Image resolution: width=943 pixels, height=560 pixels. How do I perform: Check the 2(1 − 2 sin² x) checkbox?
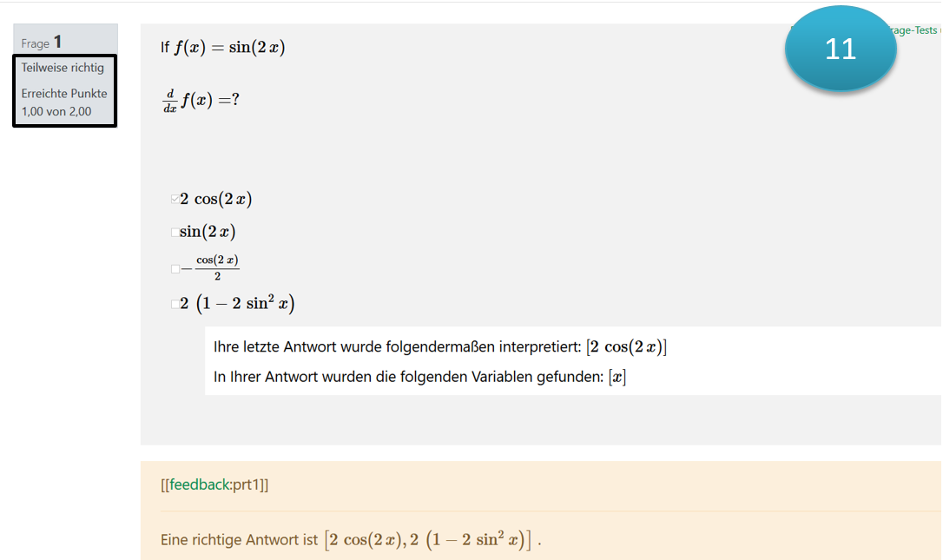[175, 304]
